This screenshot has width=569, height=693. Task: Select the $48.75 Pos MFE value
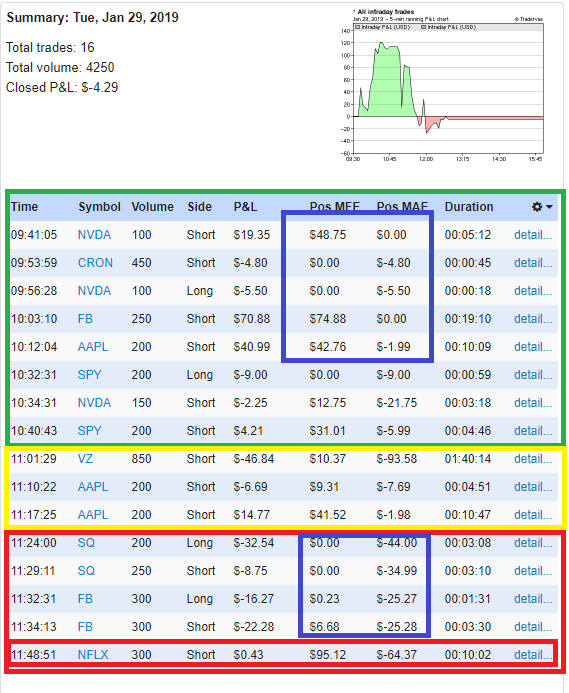click(x=328, y=235)
